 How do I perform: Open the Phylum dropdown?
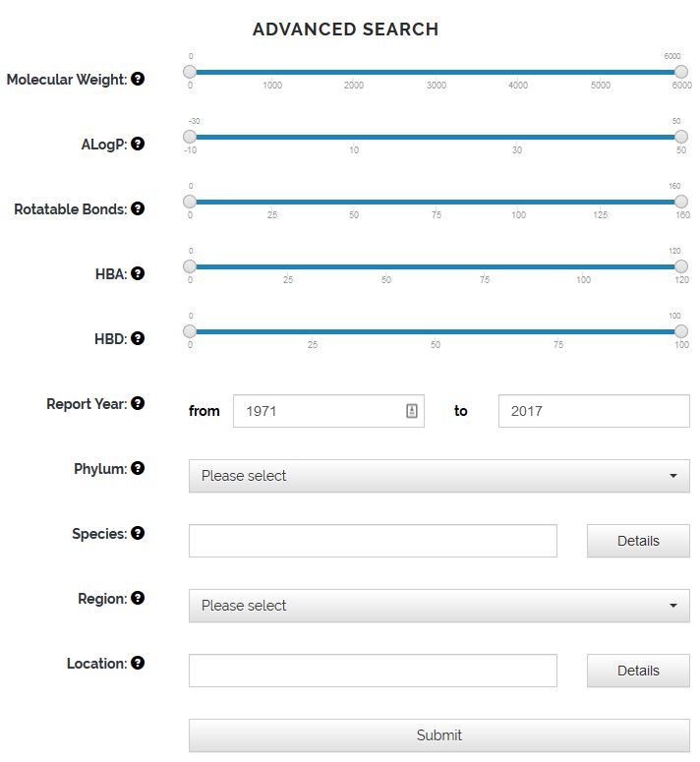(x=438, y=476)
